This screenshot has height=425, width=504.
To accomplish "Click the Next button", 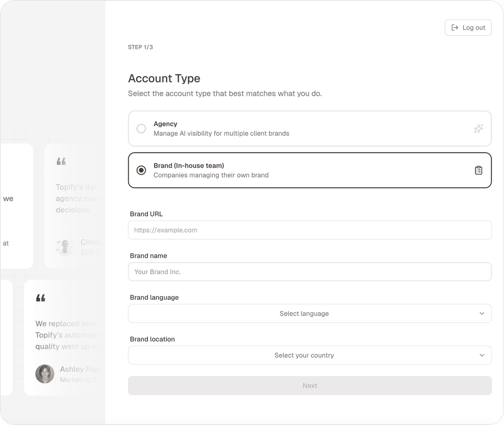I will [309, 385].
